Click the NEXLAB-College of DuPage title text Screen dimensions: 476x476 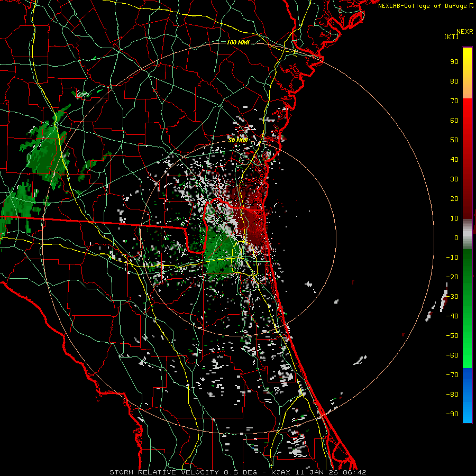click(x=426, y=6)
